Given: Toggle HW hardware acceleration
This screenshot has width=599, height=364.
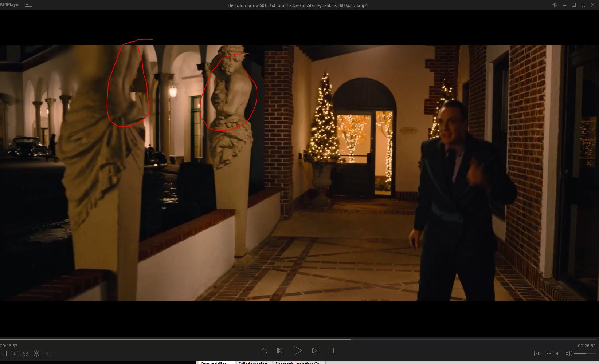Looking at the screenshot, I should [x=537, y=353].
